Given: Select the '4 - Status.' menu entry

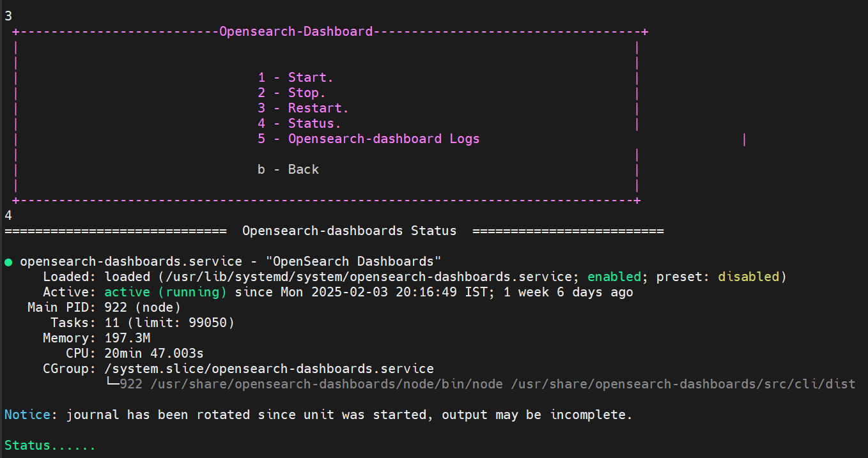Looking at the screenshot, I should coord(299,123).
